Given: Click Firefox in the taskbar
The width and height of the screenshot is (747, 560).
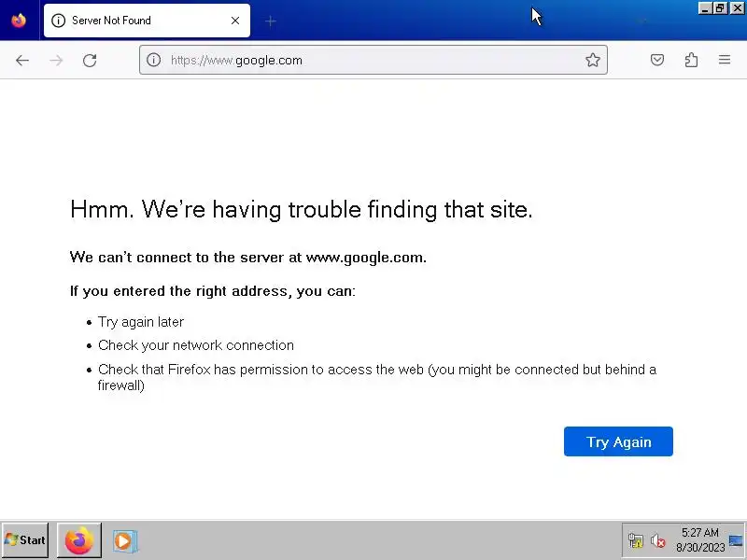Looking at the screenshot, I should pyautogui.click(x=79, y=540).
